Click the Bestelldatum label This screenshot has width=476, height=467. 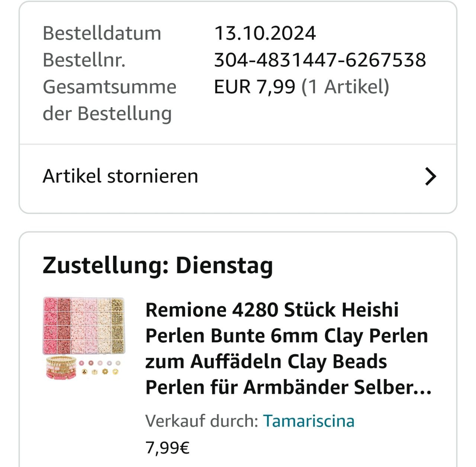tap(102, 33)
